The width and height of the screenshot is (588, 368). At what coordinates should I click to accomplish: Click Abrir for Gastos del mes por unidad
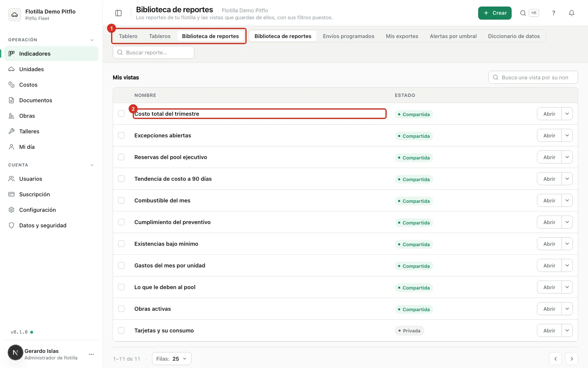click(549, 265)
